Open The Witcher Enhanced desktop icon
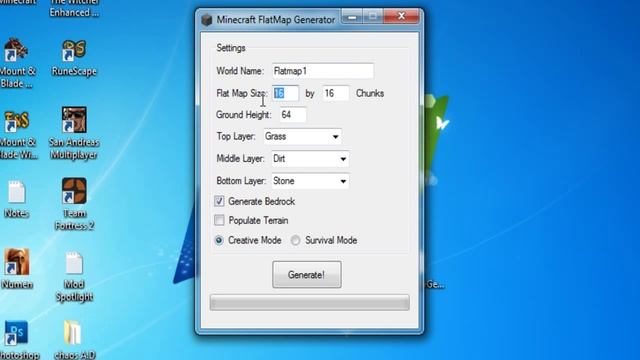 click(x=74, y=9)
